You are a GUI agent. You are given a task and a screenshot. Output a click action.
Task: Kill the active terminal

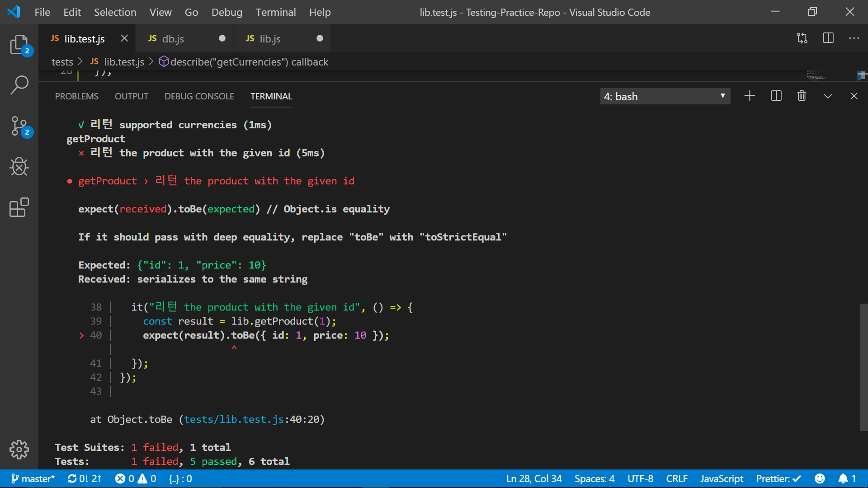point(802,96)
